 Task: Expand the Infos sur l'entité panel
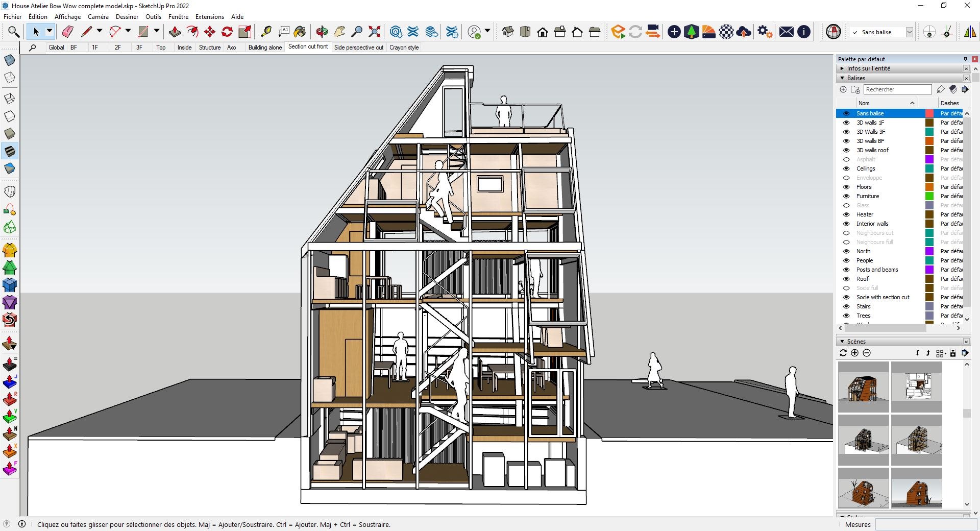[x=842, y=68]
